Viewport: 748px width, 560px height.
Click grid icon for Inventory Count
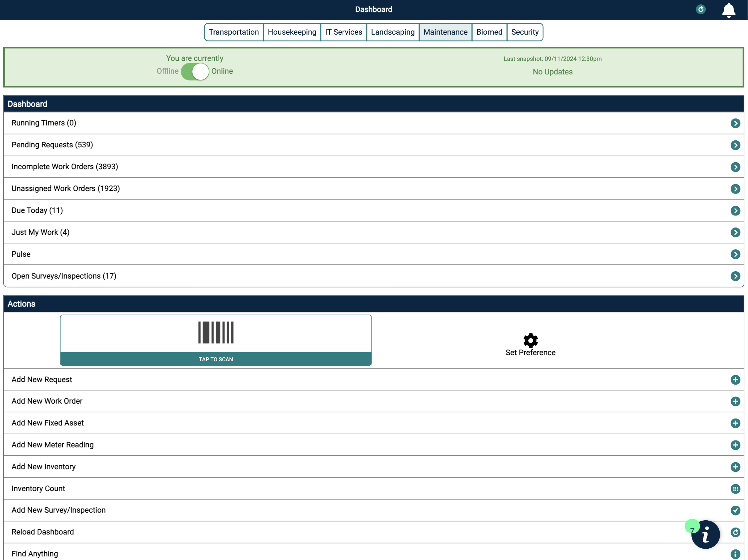click(x=735, y=489)
